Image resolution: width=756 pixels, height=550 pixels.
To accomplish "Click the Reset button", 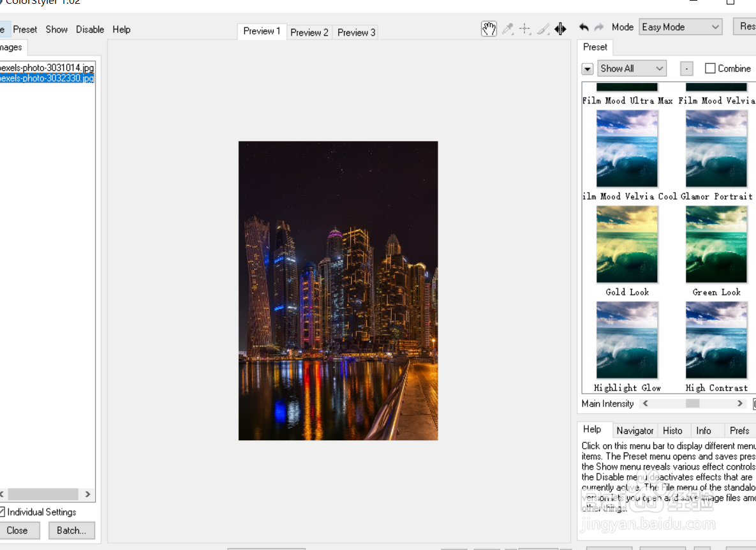I will 745,27.
